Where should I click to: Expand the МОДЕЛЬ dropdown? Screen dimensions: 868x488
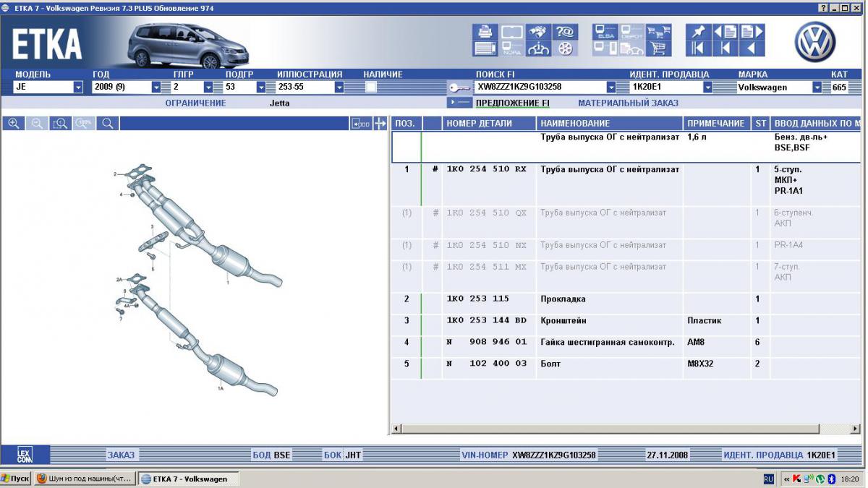pyautogui.click(x=78, y=87)
